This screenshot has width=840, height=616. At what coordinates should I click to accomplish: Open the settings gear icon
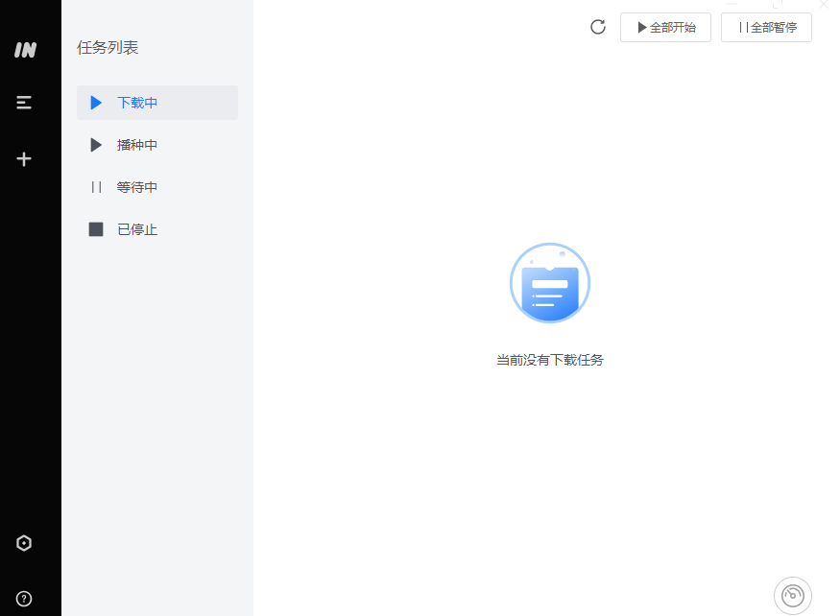23,542
